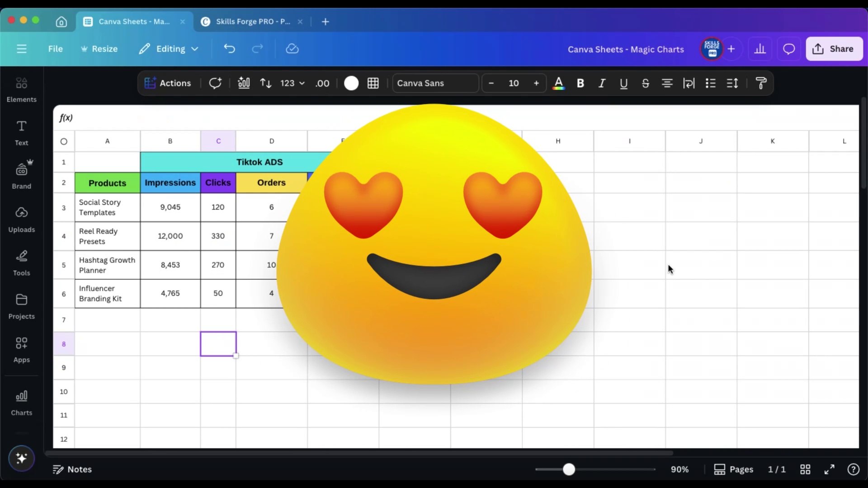Switch to the Skills Forge PRO tab
The width and height of the screenshot is (868, 488).
tap(252, 21)
